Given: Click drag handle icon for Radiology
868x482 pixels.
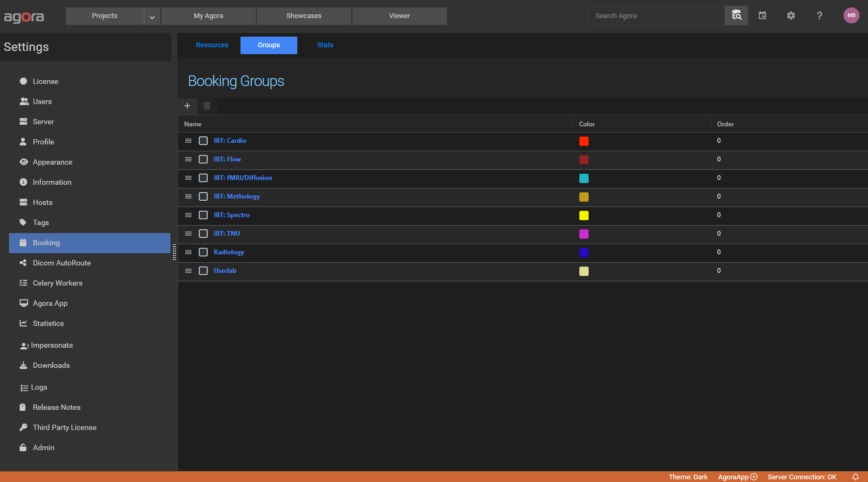Looking at the screenshot, I should (188, 252).
